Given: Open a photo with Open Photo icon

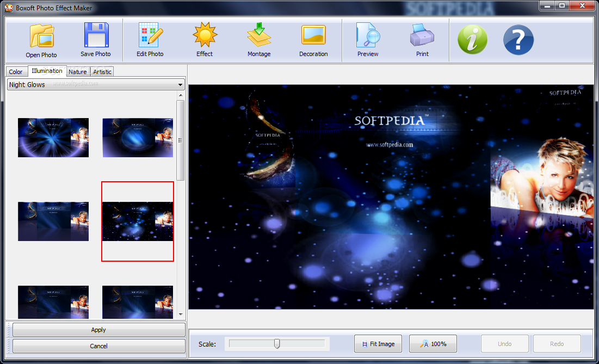Looking at the screenshot, I should (41, 41).
